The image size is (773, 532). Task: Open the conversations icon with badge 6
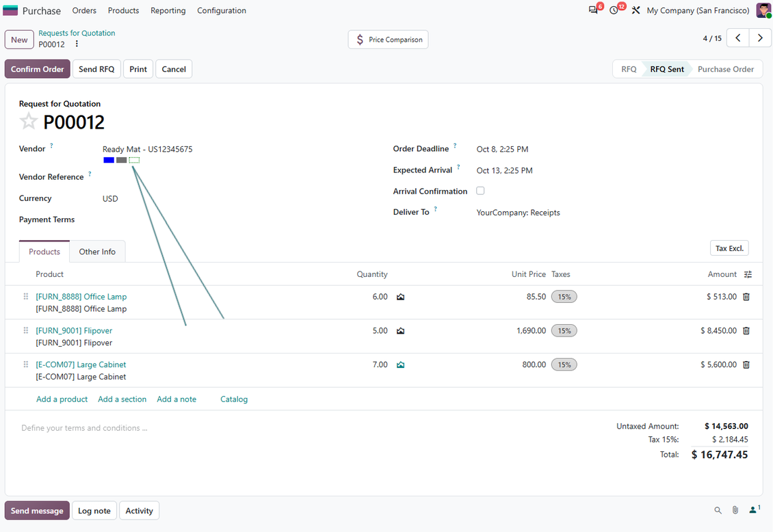click(593, 10)
